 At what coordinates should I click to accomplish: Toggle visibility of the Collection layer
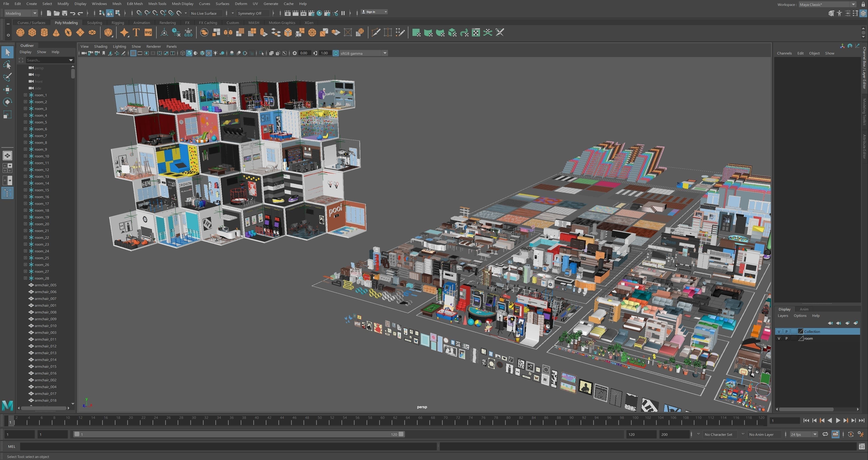pyautogui.click(x=779, y=332)
